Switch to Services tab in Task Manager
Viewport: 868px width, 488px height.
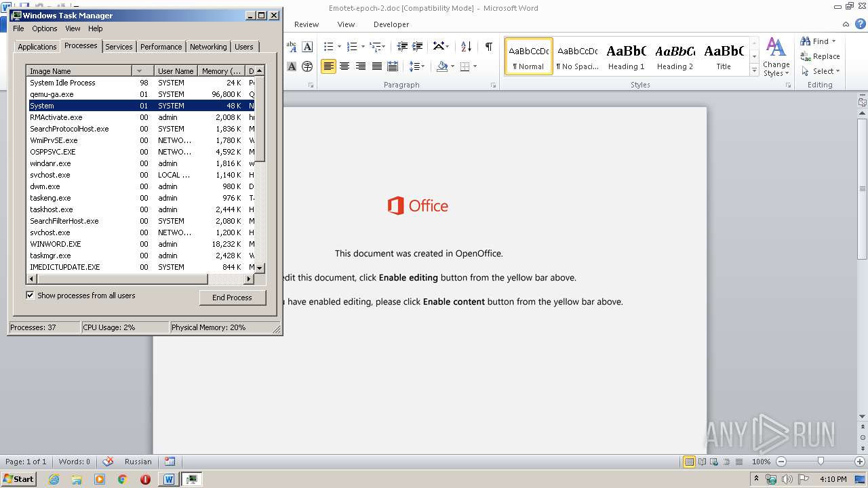[119, 47]
